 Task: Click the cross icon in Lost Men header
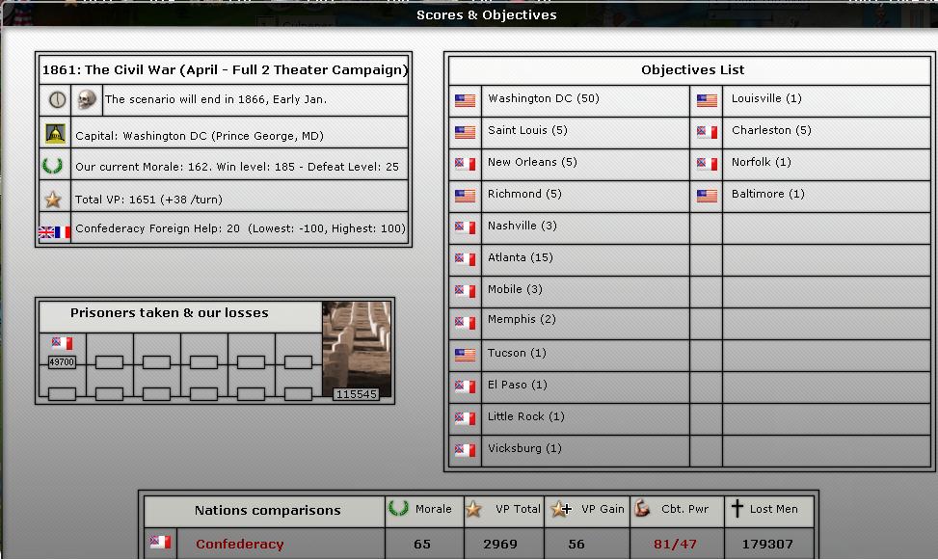pos(737,509)
